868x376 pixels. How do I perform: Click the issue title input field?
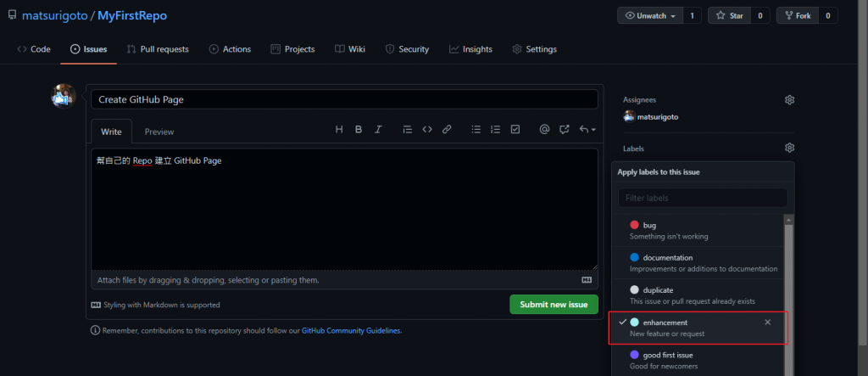click(x=344, y=99)
